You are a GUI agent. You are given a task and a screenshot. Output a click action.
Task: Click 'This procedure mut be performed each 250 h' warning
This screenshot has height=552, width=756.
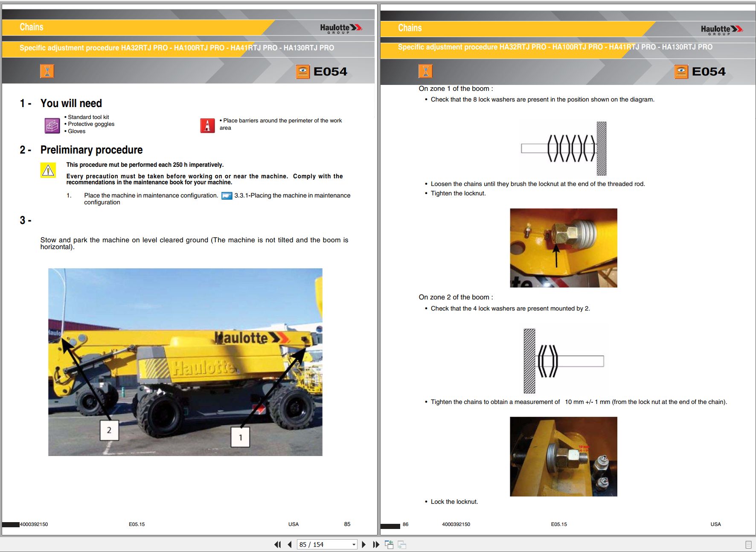[x=145, y=165]
